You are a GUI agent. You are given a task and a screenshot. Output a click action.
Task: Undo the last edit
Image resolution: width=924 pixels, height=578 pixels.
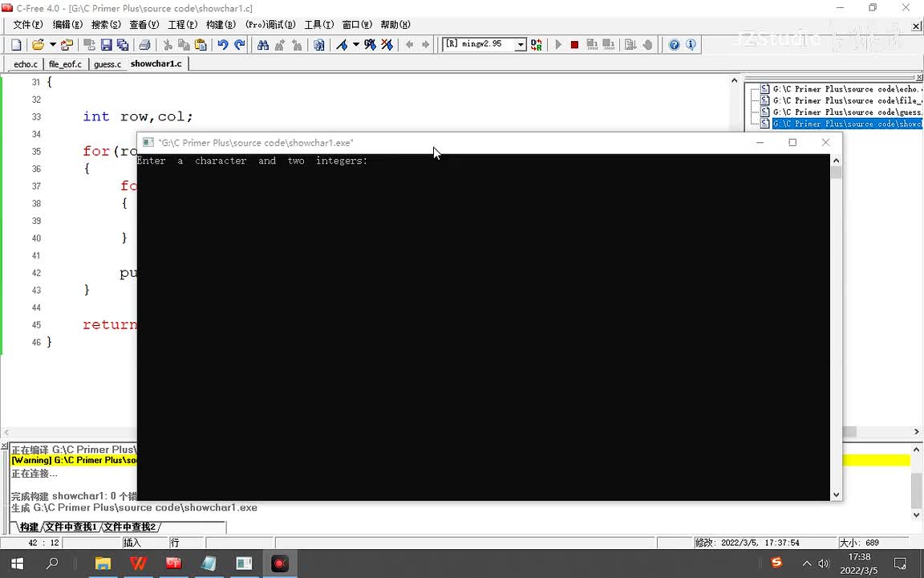pos(222,44)
